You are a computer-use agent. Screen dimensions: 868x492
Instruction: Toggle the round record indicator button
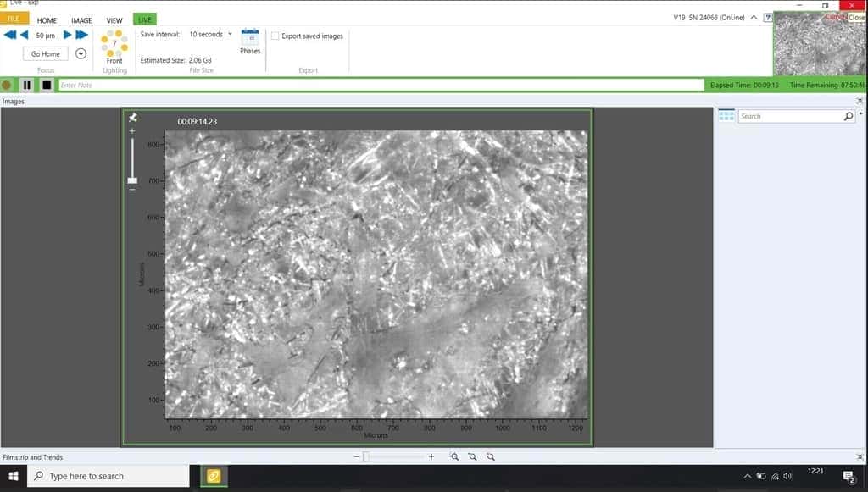click(8, 85)
